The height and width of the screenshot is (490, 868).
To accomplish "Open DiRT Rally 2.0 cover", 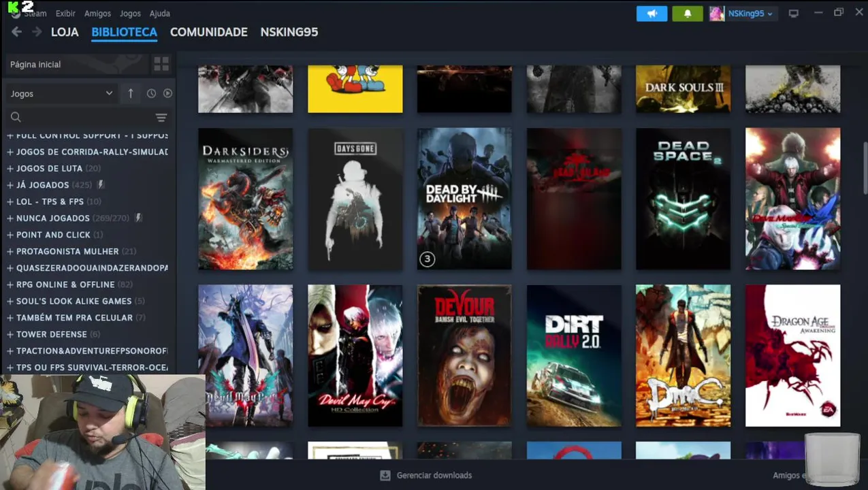I will tap(574, 355).
